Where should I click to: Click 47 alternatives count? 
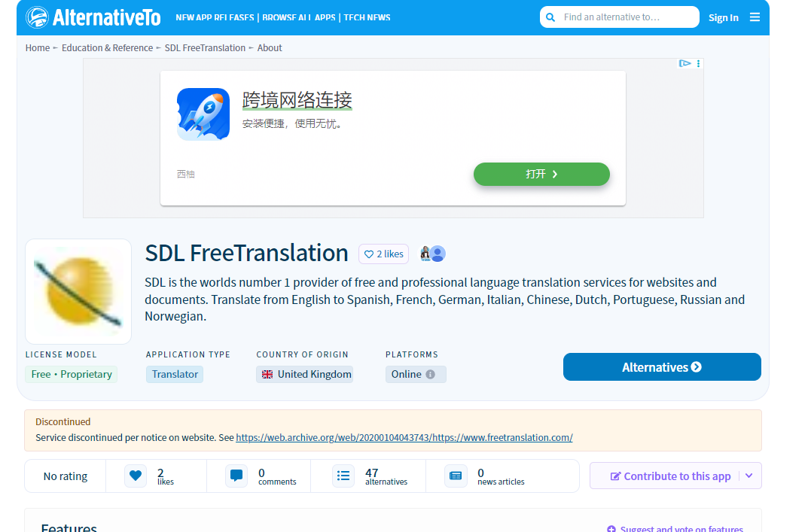[x=386, y=476]
